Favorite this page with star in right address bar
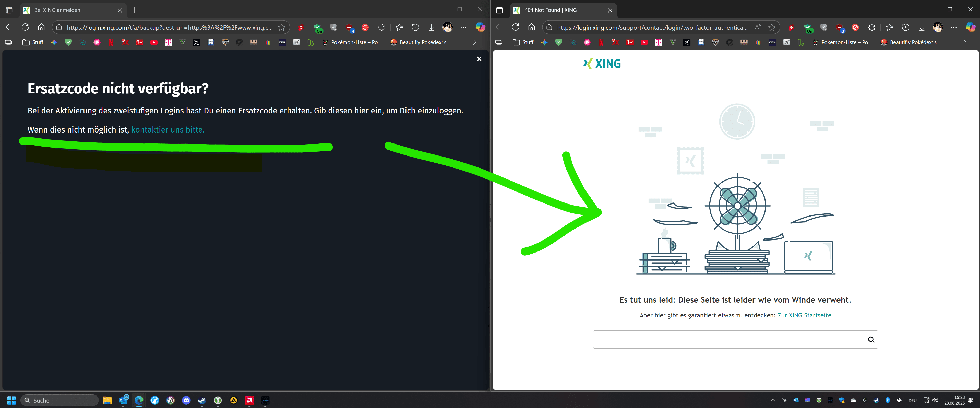 click(772, 27)
